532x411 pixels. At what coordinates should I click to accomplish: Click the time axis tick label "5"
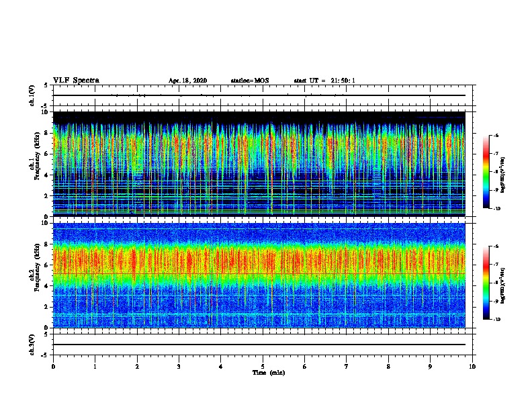pyautogui.click(x=263, y=367)
